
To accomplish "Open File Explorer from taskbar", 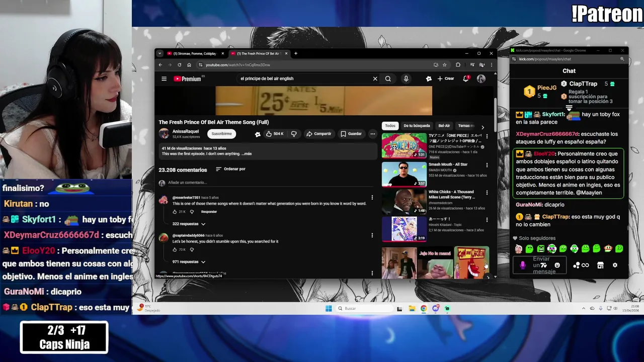I will [412, 309].
